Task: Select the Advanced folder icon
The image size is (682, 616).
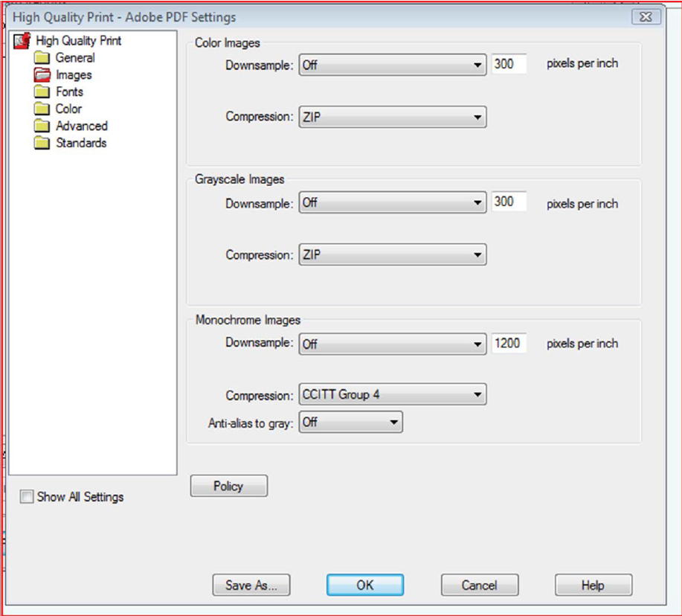Action: click(42, 126)
